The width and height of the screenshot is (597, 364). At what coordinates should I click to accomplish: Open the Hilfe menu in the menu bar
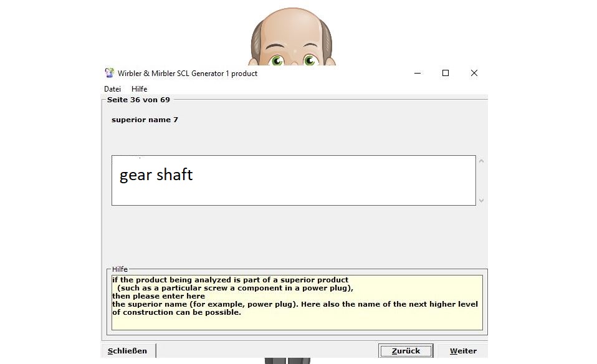point(139,89)
